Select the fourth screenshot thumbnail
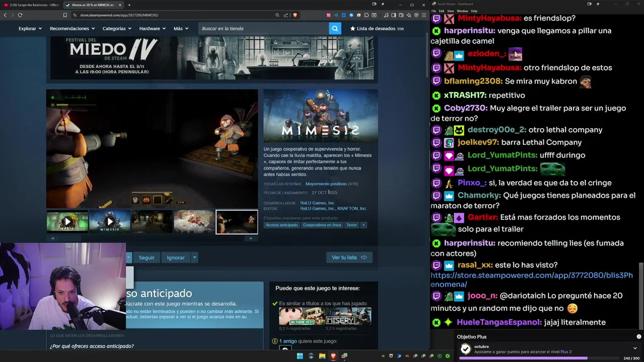The width and height of the screenshot is (644, 362). (x=194, y=222)
